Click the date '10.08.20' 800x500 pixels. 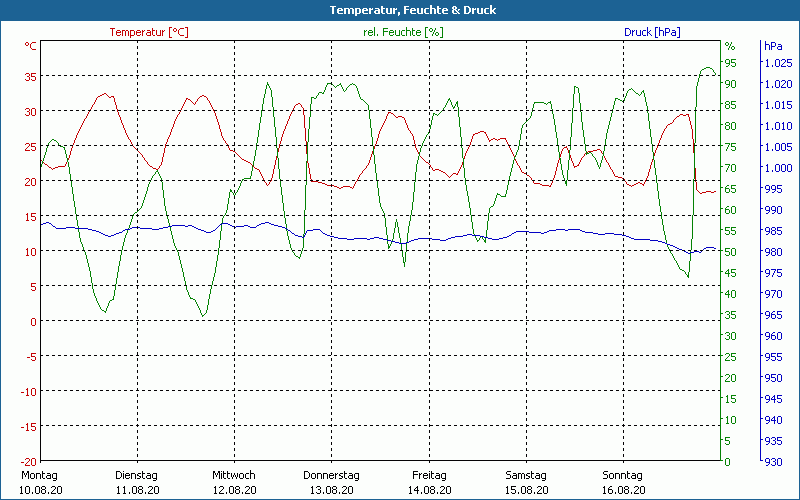[41, 490]
